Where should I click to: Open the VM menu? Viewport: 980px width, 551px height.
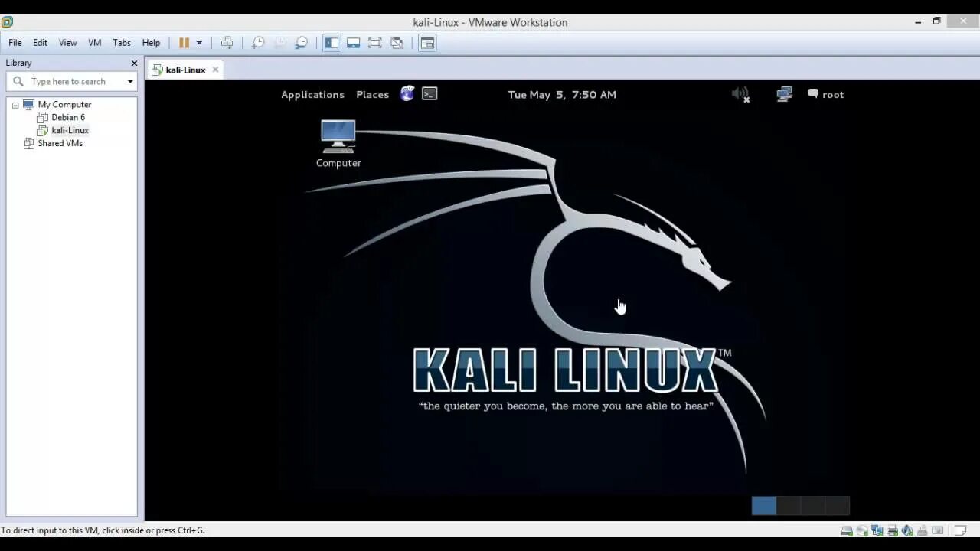coord(95,43)
